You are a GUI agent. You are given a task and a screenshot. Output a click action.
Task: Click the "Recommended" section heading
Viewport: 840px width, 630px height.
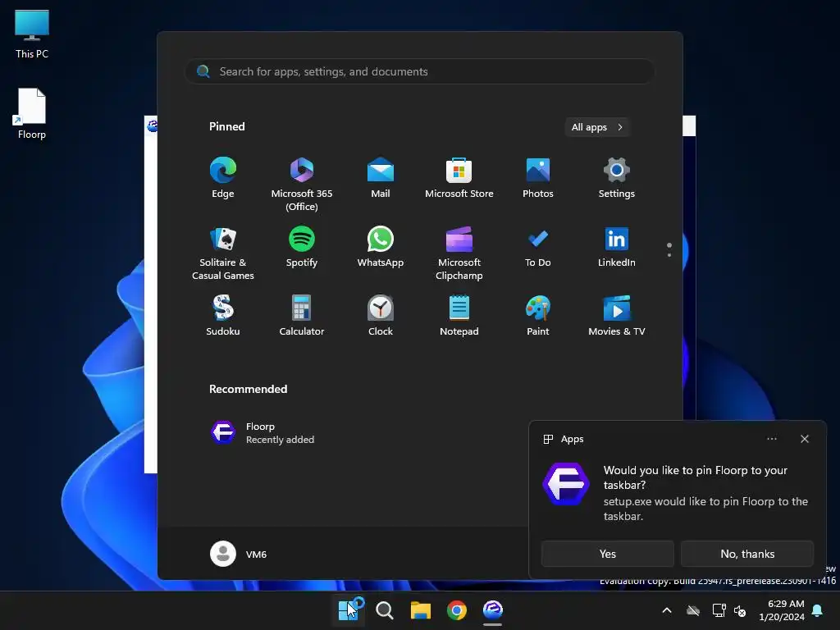tap(248, 389)
